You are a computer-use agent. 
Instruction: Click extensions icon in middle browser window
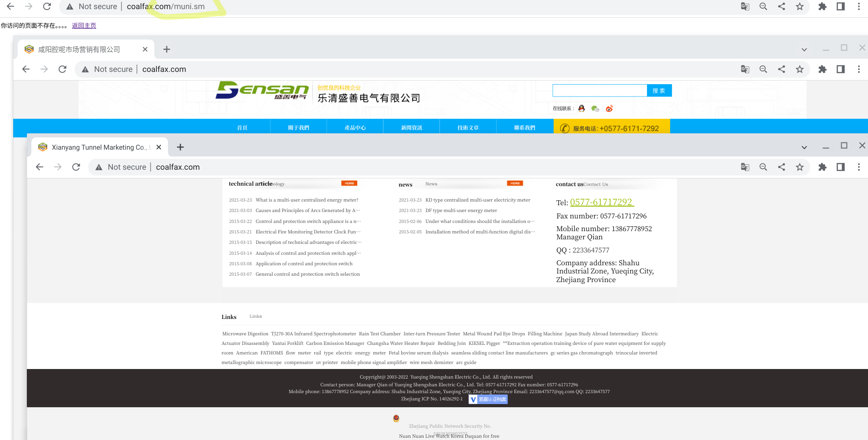[823, 69]
